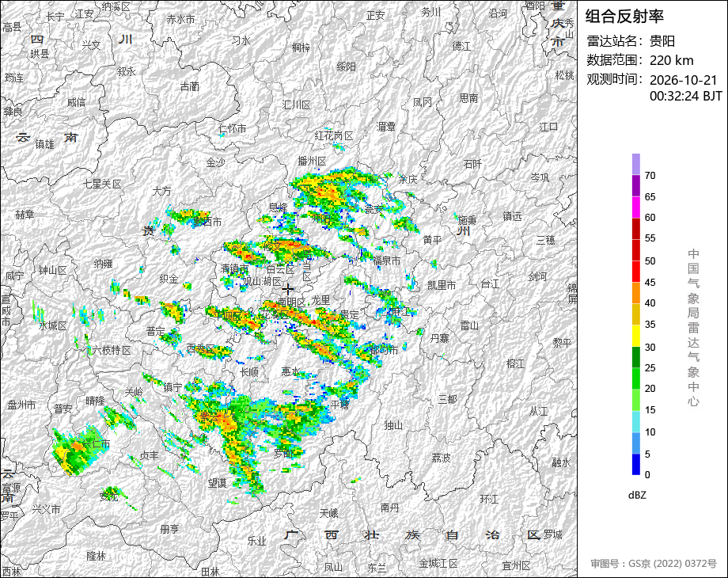Select the cyan 10–15 dBZ legend band
The image size is (728, 578).
(636, 421)
